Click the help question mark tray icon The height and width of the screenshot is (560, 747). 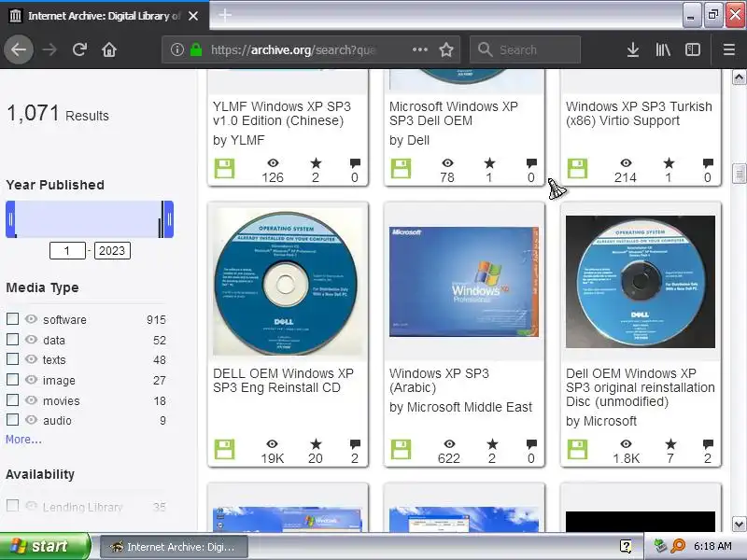pos(626,546)
